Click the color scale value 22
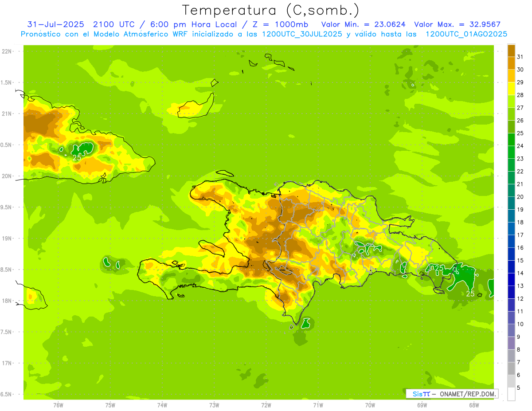The height and width of the screenshot is (411, 532). pos(520,172)
